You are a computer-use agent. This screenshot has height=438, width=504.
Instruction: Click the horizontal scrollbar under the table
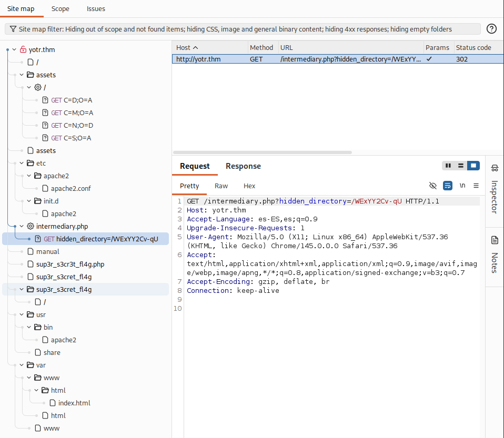(x=263, y=152)
